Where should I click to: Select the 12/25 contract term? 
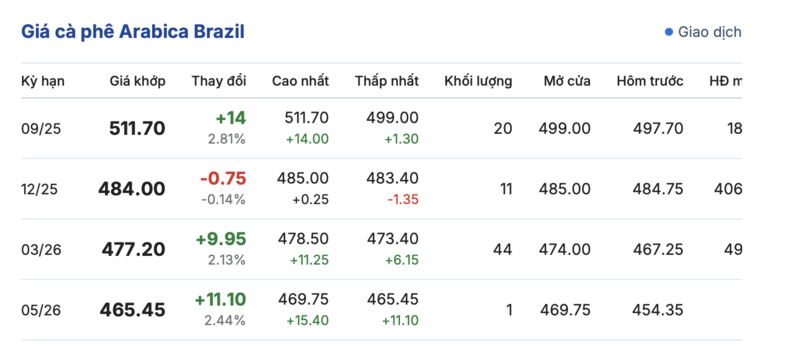pos(39,190)
